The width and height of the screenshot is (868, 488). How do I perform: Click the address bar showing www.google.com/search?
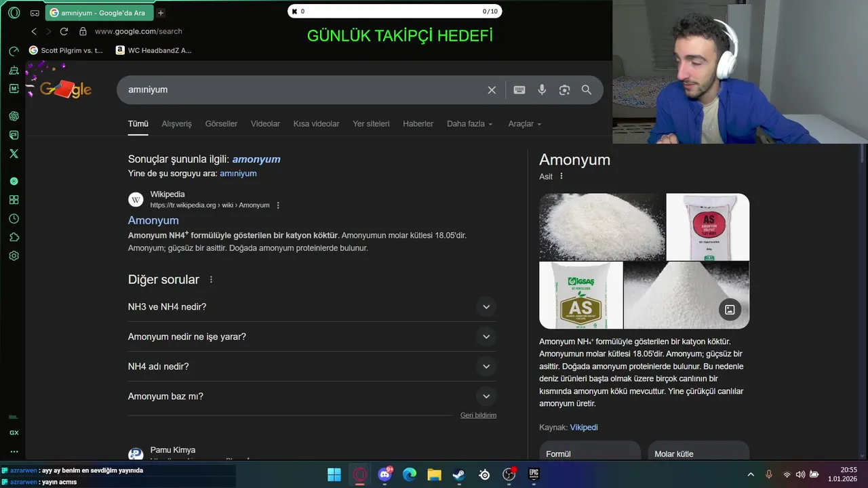(138, 31)
